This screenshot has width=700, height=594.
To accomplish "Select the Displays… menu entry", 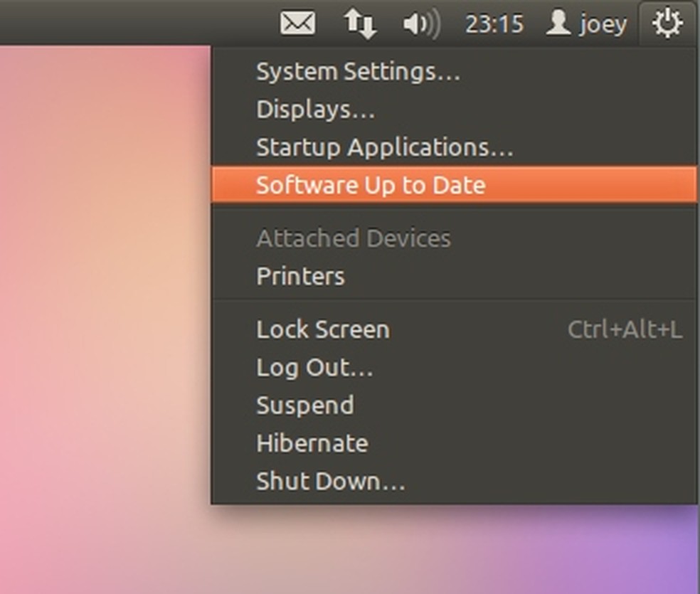I will (x=315, y=110).
